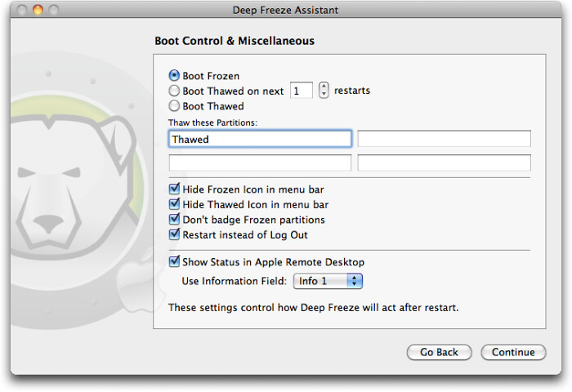Click the top-right empty partition field

[444, 139]
